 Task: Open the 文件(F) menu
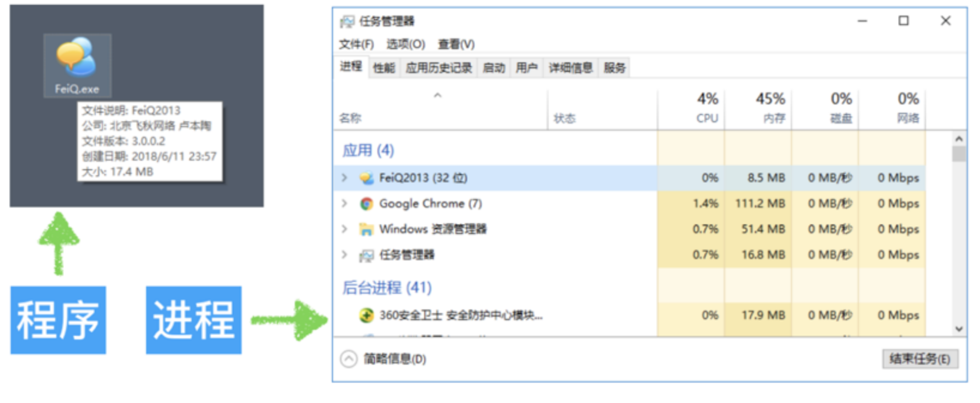[x=356, y=44]
